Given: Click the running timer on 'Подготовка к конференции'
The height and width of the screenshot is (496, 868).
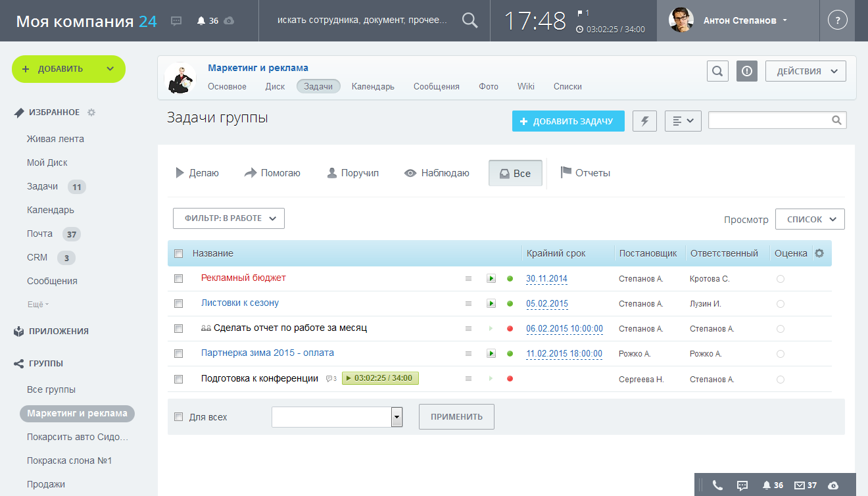Looking at the screenshot, I should pos(380,378).
